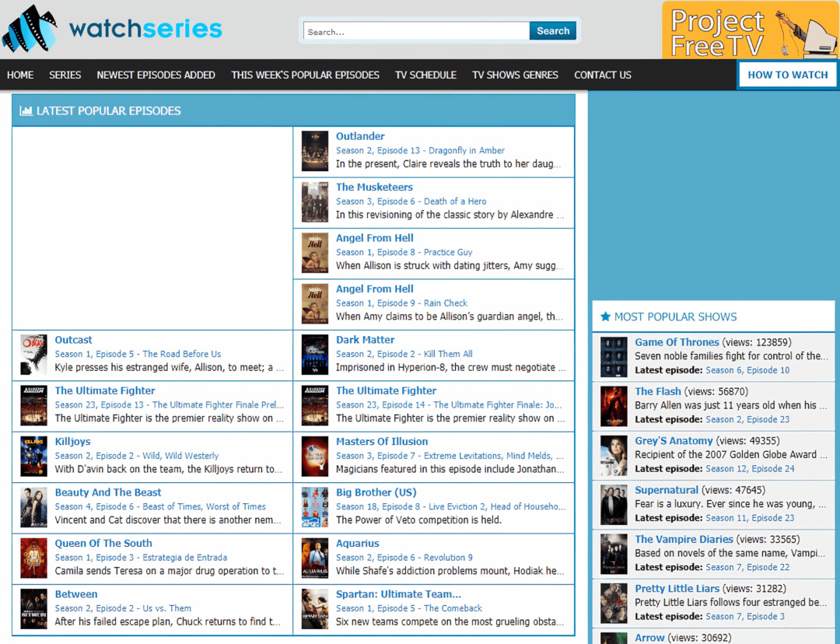Open Season 2, Episode 2 - Kill Them All

click(404, 354)
